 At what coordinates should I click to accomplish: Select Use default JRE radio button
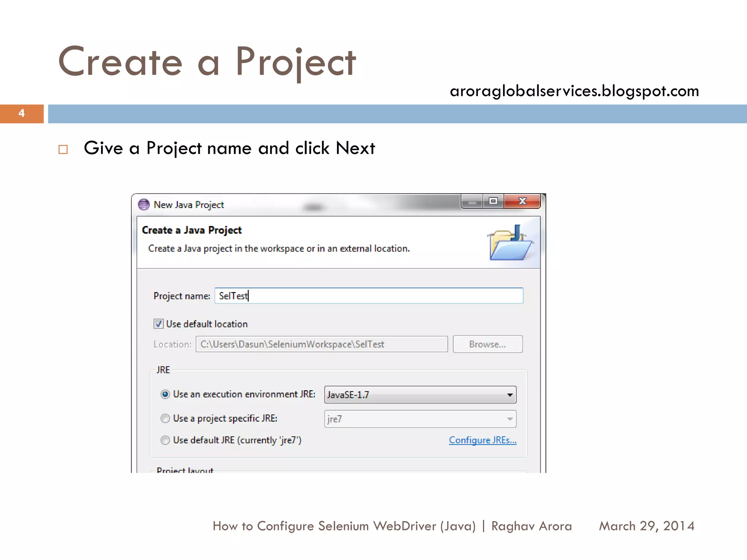point(165,440)
